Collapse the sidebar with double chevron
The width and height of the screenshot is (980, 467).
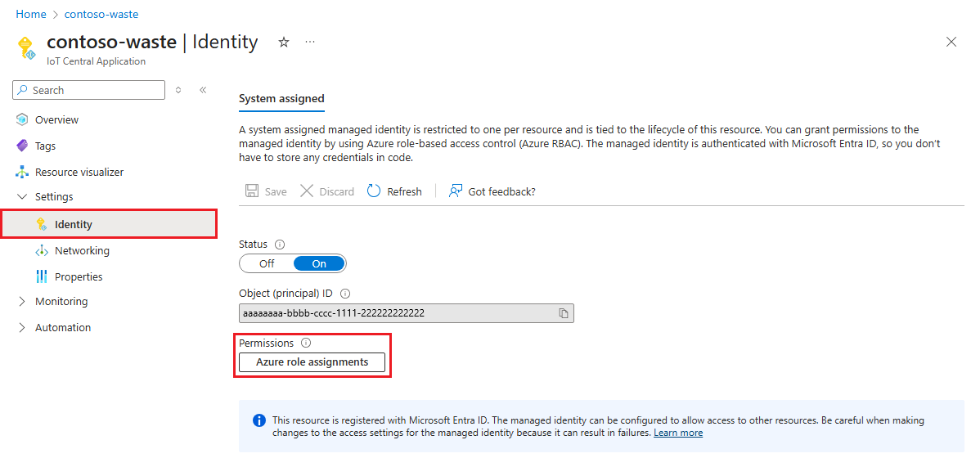203,90
